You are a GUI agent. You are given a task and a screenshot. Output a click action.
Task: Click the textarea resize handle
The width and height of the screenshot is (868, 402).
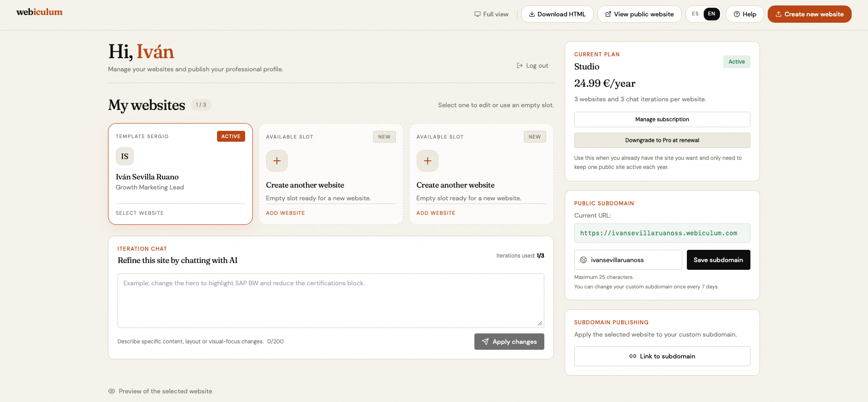click(540, 323)
